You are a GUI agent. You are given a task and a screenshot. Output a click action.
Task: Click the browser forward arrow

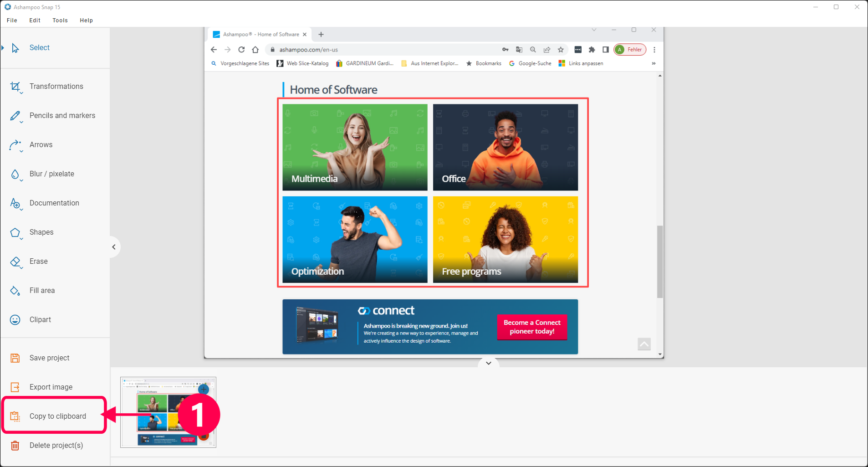point(228,50)
